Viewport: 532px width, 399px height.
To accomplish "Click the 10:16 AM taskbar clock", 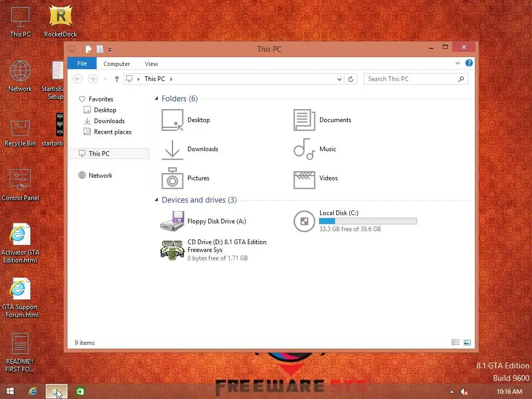I will coord(509,392).
